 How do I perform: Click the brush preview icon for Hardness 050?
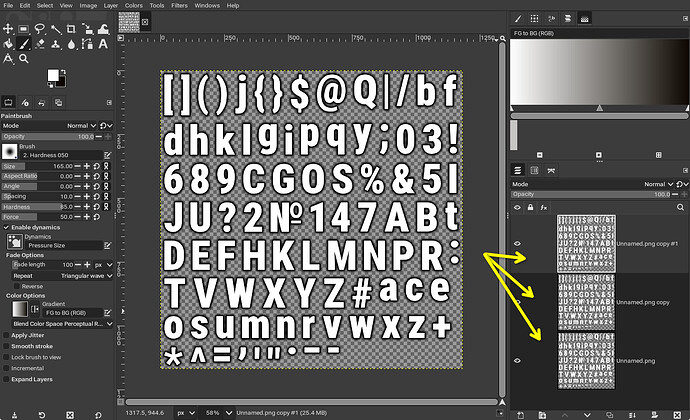(11, 150)
